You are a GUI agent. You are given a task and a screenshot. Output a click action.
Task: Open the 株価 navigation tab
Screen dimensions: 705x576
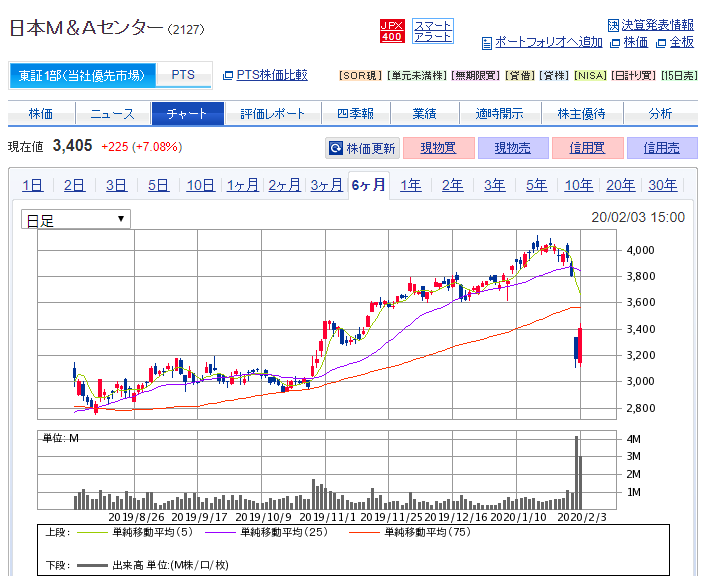coord(41,114)
